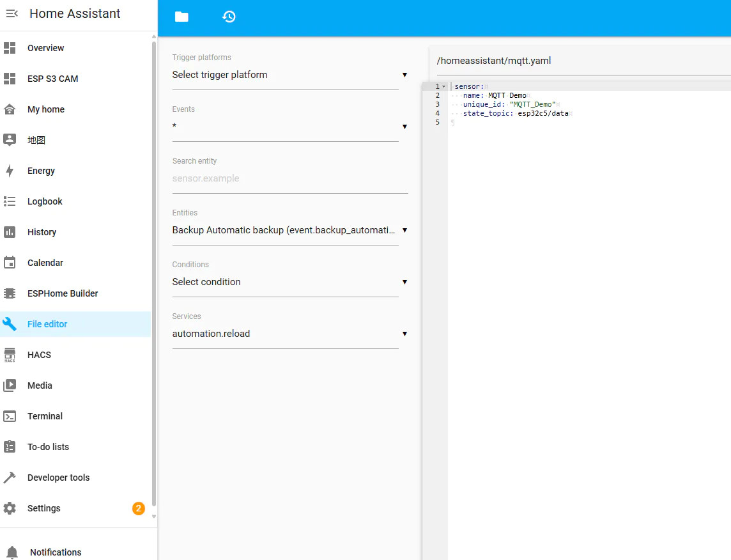Screen dimensions: 731x560
Task: Open the Notifications label
Action: click(x=56, y=552)
